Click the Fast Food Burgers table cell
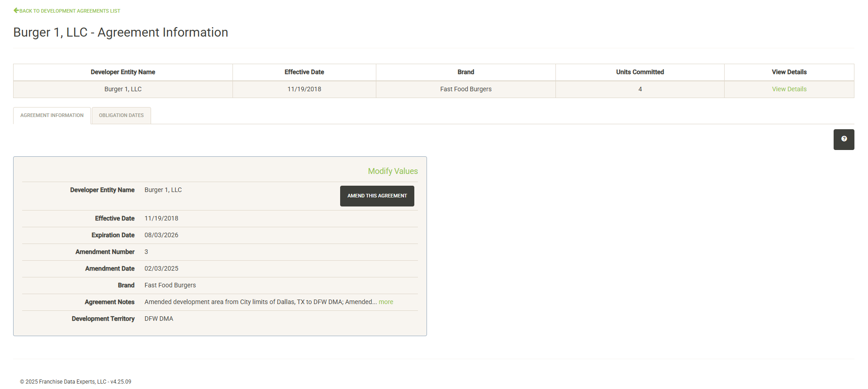 click(465, 89)
